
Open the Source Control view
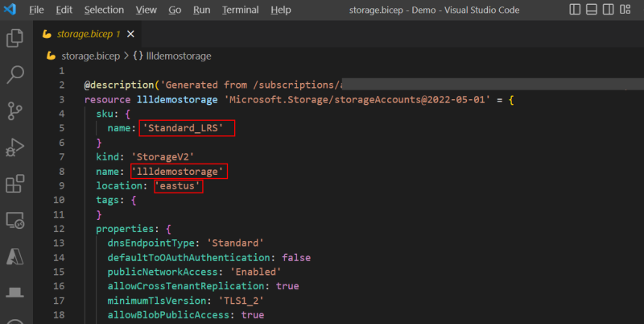pos(14,111)
